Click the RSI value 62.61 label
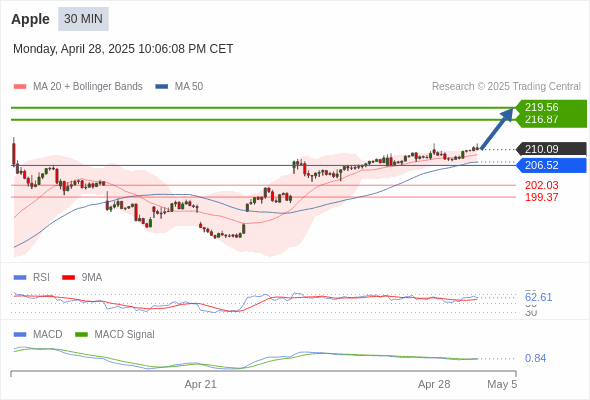Image resolution: width=590 pixels, height=400 pixels. [538, 297]
